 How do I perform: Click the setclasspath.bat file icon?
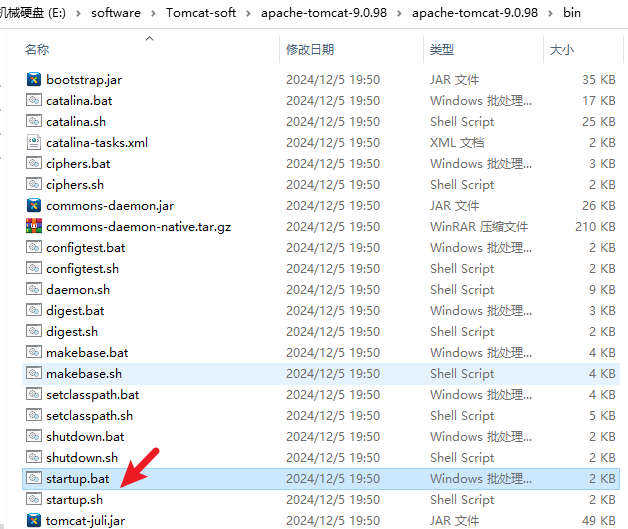(34, 394)
